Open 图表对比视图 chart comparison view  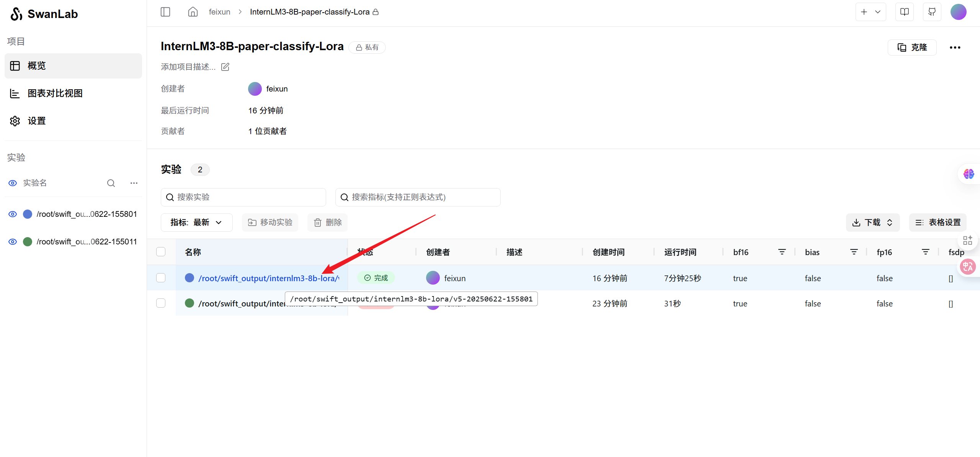coord(73,93)
